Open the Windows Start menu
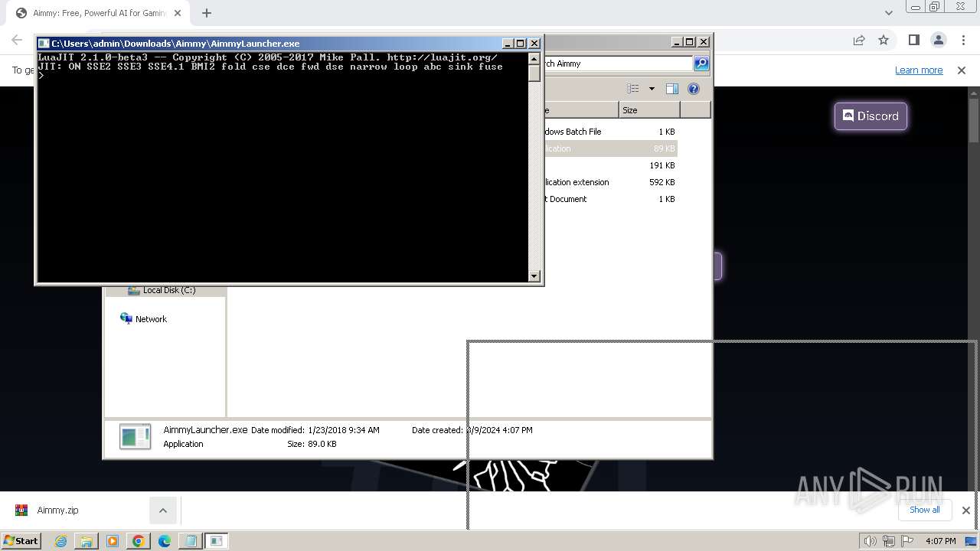The height and width of the screenshot is (551, 980). click(21, 541)
